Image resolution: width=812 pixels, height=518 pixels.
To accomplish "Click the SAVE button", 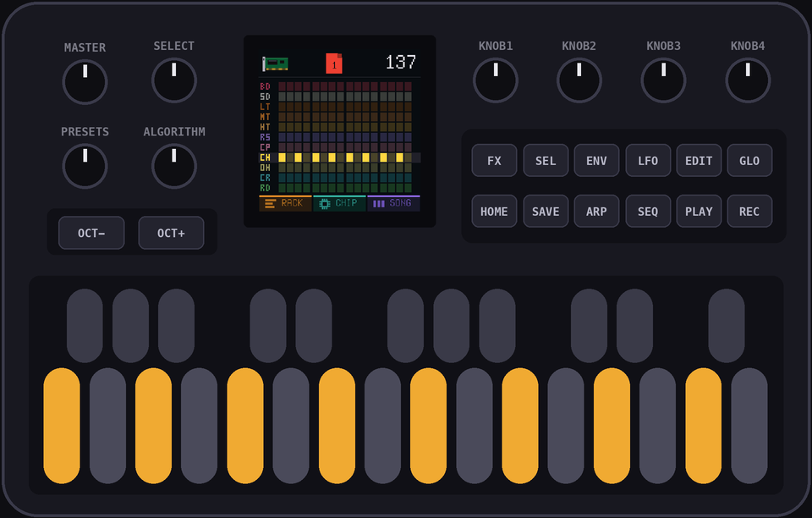I will [546, 212].
